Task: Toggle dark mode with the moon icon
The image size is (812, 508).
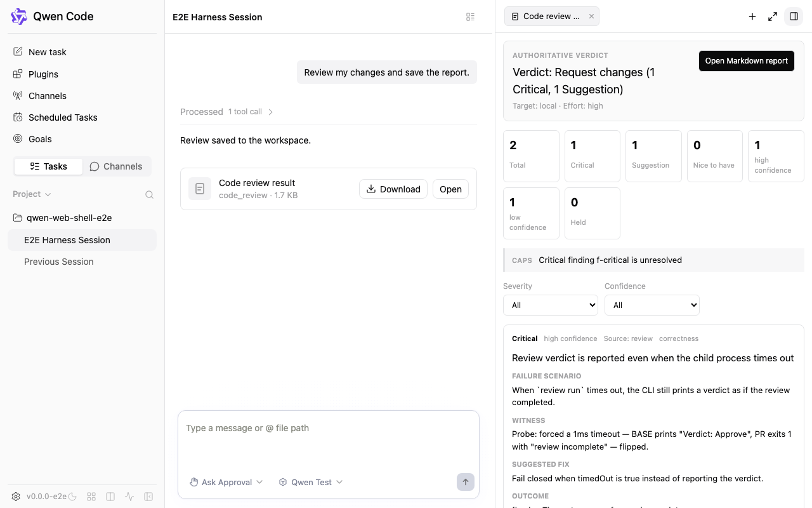Action: point(72,497)
